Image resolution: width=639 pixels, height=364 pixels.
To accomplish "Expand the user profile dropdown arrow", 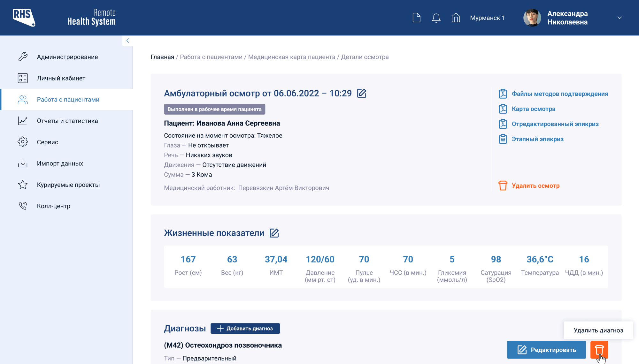I will [x=619, y=18].
